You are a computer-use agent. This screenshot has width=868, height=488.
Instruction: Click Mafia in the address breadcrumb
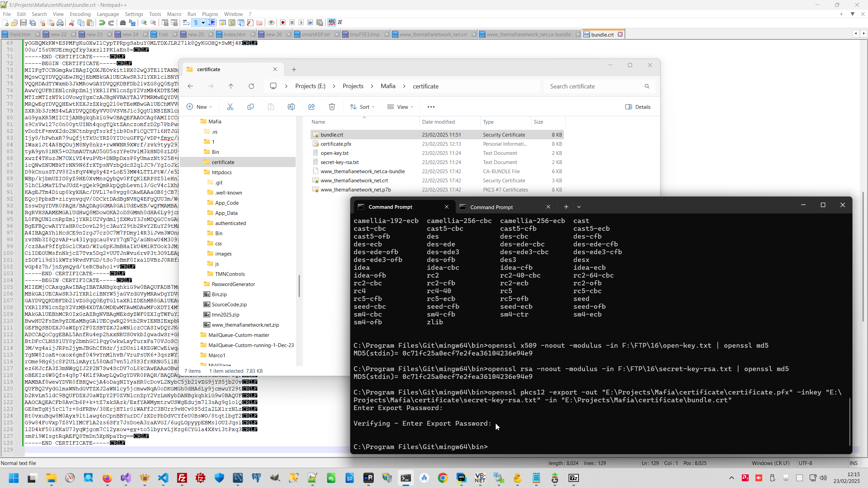coord(388,86)
